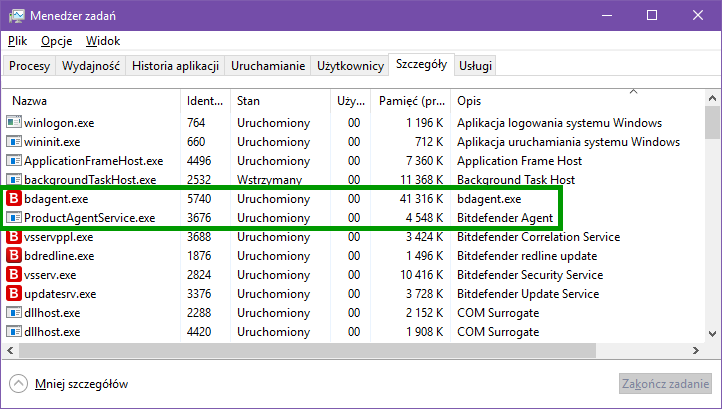Select the updatesrv.exe process name

[60, 294]
